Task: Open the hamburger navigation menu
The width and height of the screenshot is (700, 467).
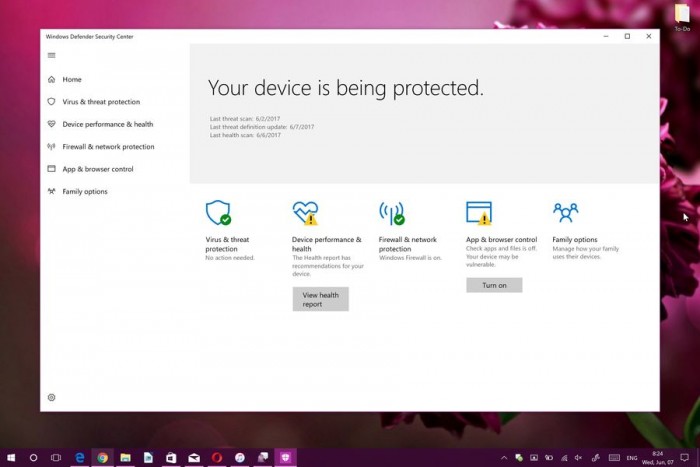Action: tap(51, 55)
